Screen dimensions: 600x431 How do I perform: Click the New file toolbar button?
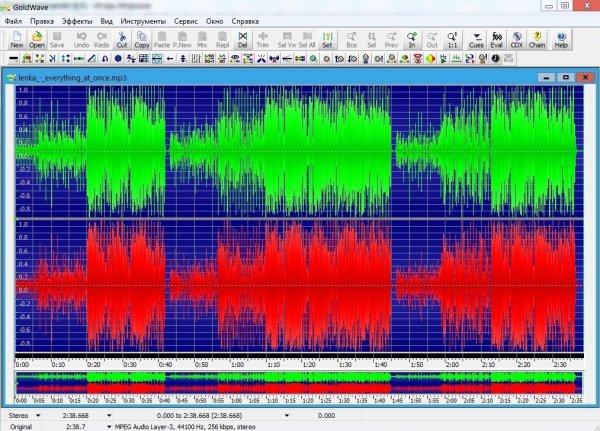[x=17, y=39]
